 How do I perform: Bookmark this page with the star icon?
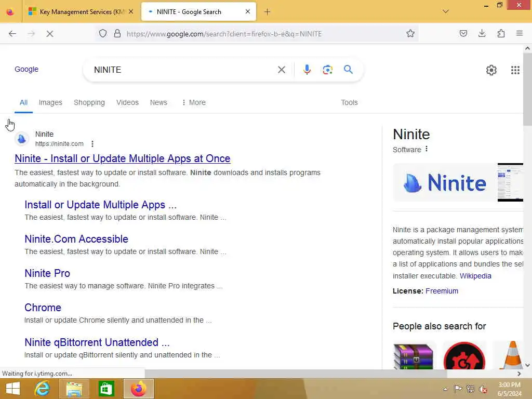pyautogui.click(x=410, y=33)
